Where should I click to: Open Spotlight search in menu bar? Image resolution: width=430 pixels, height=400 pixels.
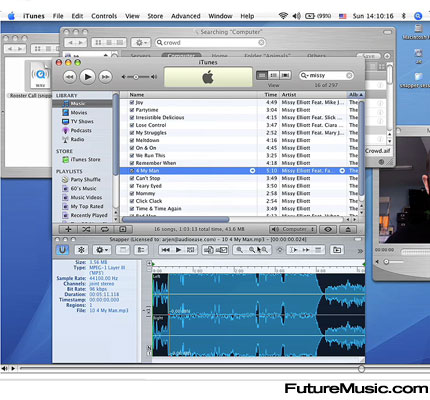418,16
